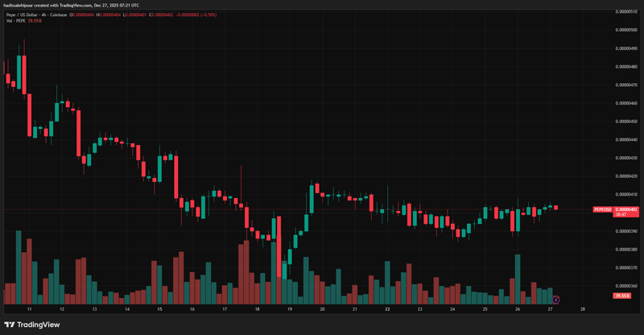Screen dimensions: 644x335
Task: Click the current price 0.00000402 tag
Action: tap(626, 209)
